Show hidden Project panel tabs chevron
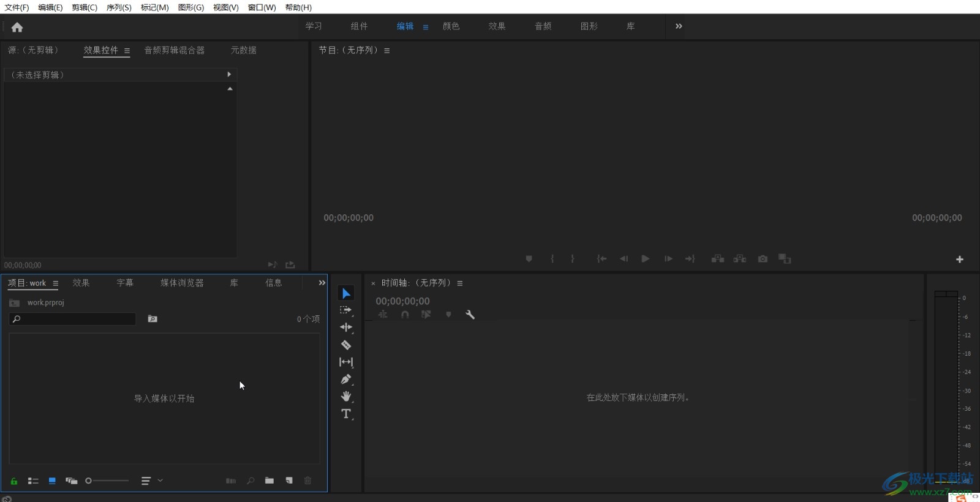 click(x=322, y=283)
